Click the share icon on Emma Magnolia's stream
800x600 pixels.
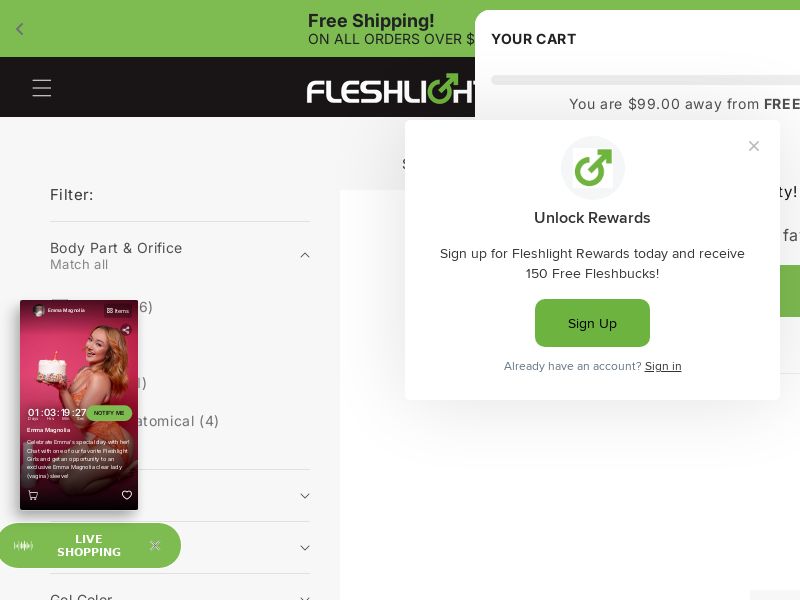[126, 329]
